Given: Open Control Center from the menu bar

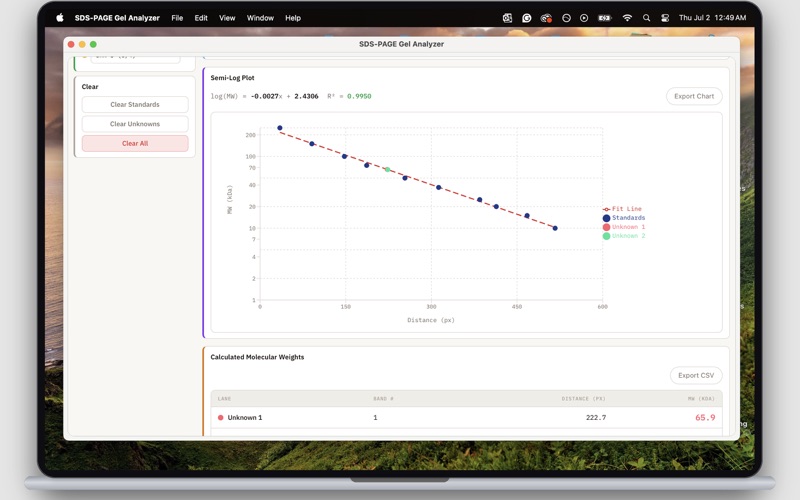Looking at the screenshot, I should 665,18.
